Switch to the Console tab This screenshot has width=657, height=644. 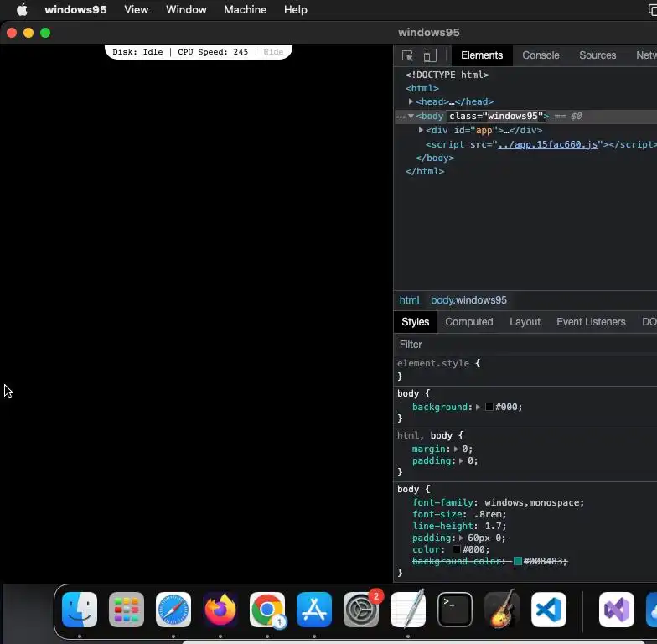click(x=541, y=55)
